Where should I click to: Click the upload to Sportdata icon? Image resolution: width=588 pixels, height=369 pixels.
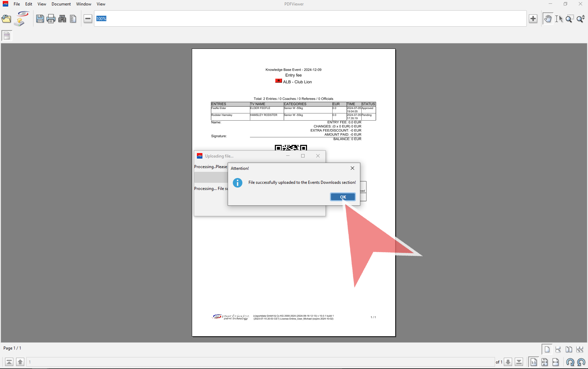pos(21,19)
